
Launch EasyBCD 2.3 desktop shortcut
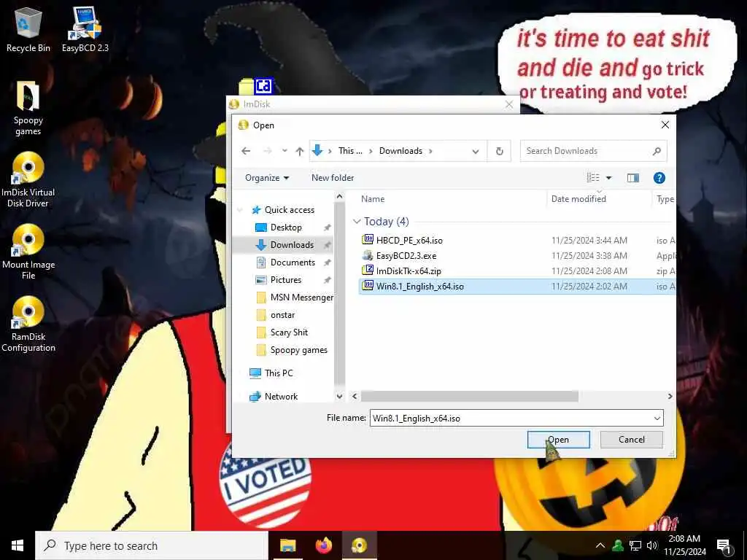click(x=85, y=30)
